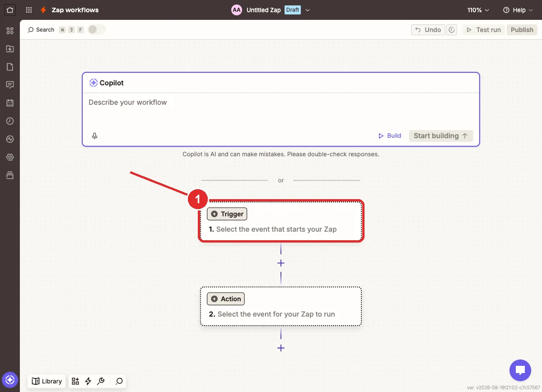Click the orange Zapier lightning bolt logo
This screenshot has height=392, width=542.
(43, 10)
